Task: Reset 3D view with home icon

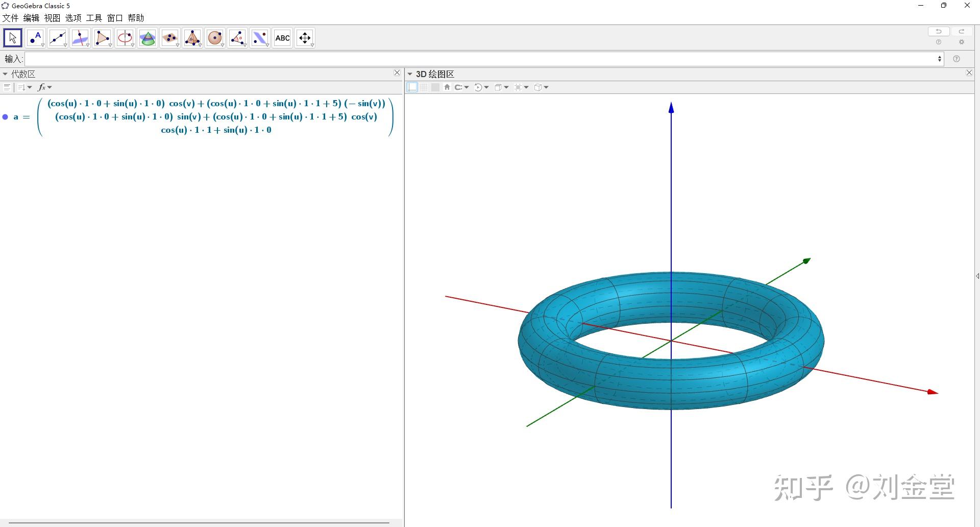Action: [x=447, y=87]
